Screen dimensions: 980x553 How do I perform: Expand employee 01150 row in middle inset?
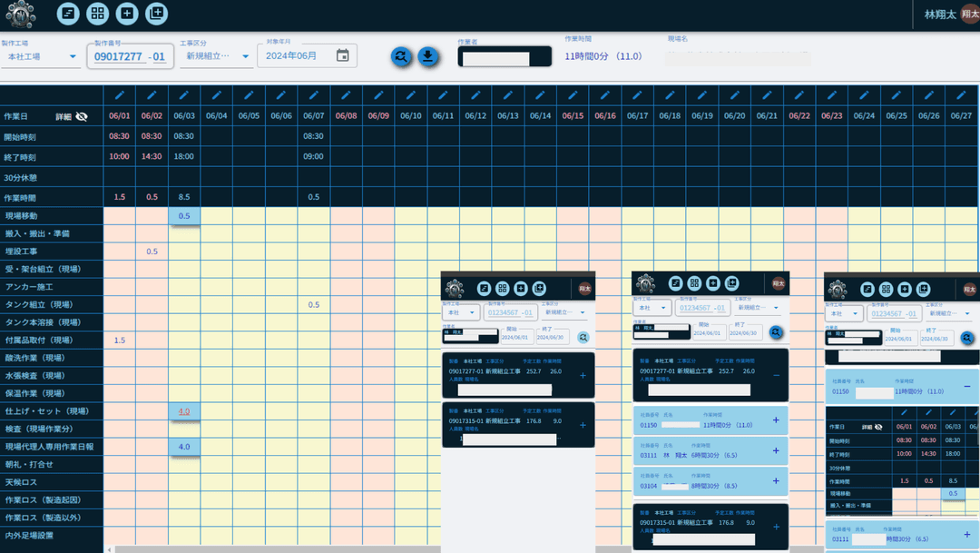pos(776,420)
